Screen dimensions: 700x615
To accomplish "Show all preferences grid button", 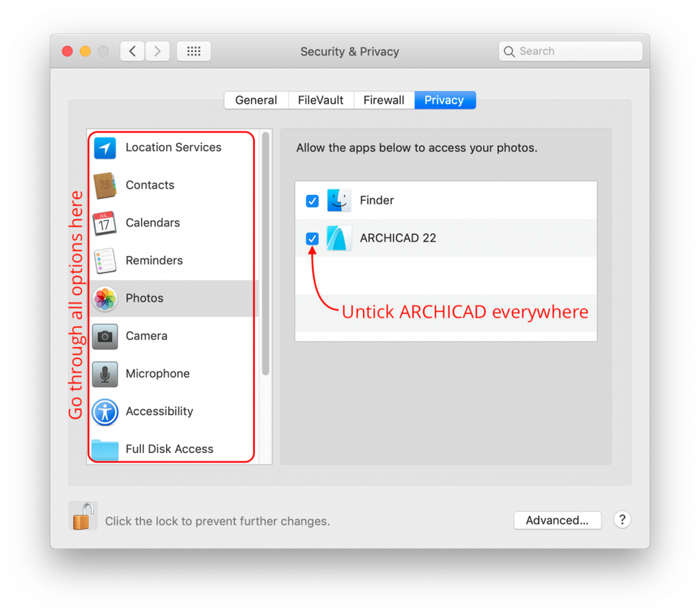I will point(194,51).
